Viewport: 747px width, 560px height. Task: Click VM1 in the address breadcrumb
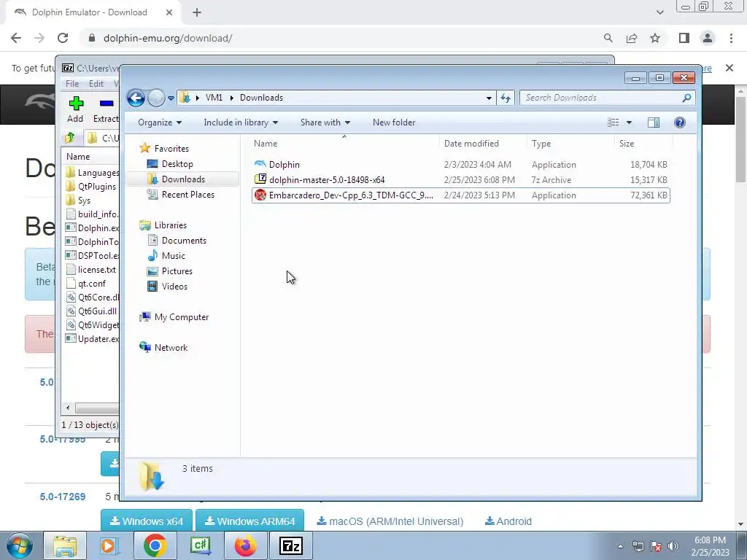point(214,98)
